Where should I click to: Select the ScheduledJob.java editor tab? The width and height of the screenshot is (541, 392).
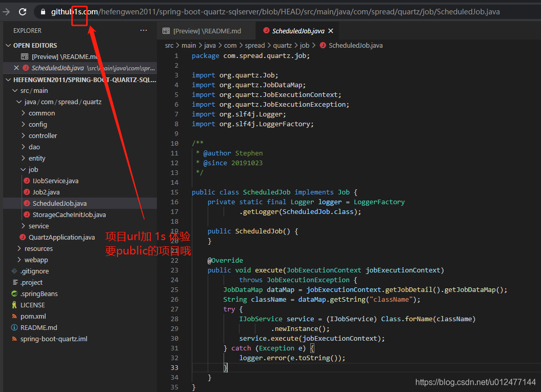297,30
